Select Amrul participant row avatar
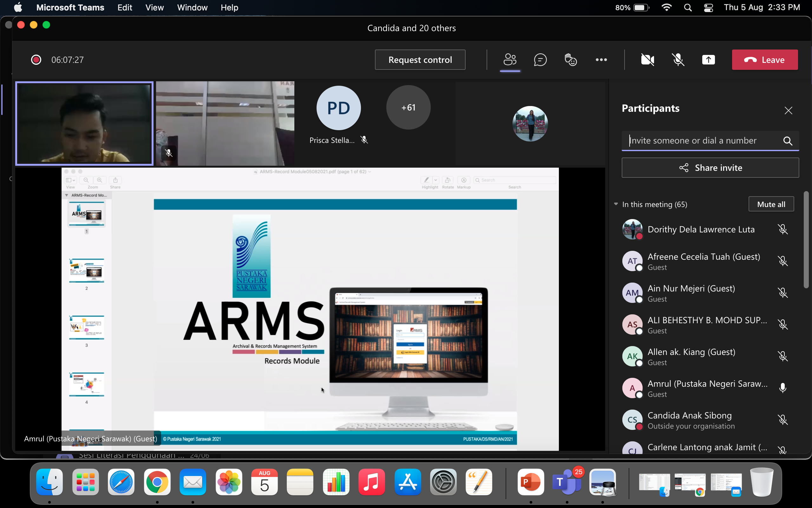Image resolution: width=812 pixels, height=508 pixels. click(632, 388)
